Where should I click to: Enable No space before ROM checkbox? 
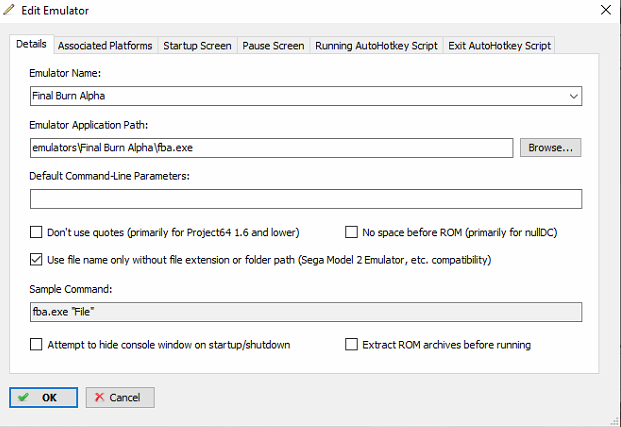click(x=351, y=232)
